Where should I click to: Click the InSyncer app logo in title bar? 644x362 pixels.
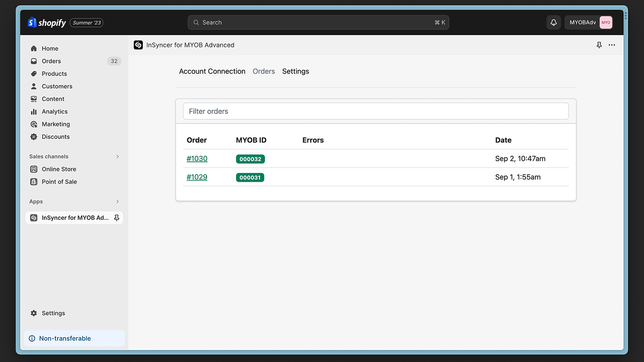click(x=138, y=45)
